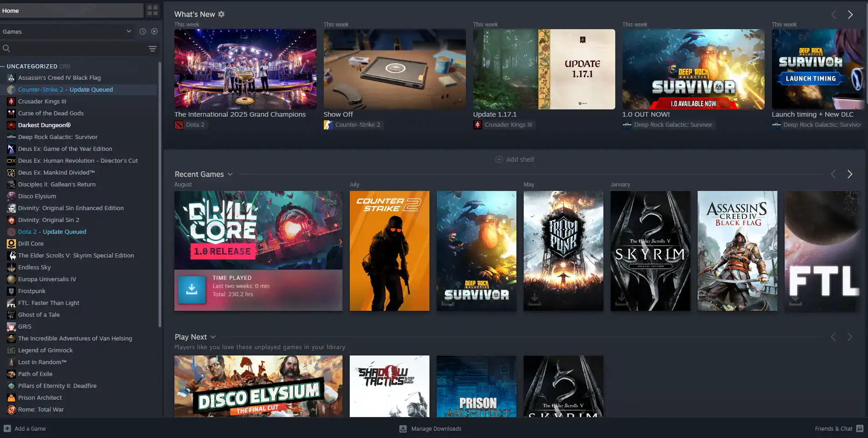Click the library search magnifier icon

coord(6,48)
